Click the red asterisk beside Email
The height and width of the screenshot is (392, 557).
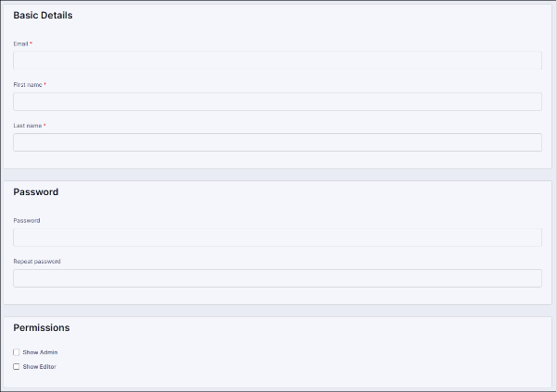[x=31, y=43]
